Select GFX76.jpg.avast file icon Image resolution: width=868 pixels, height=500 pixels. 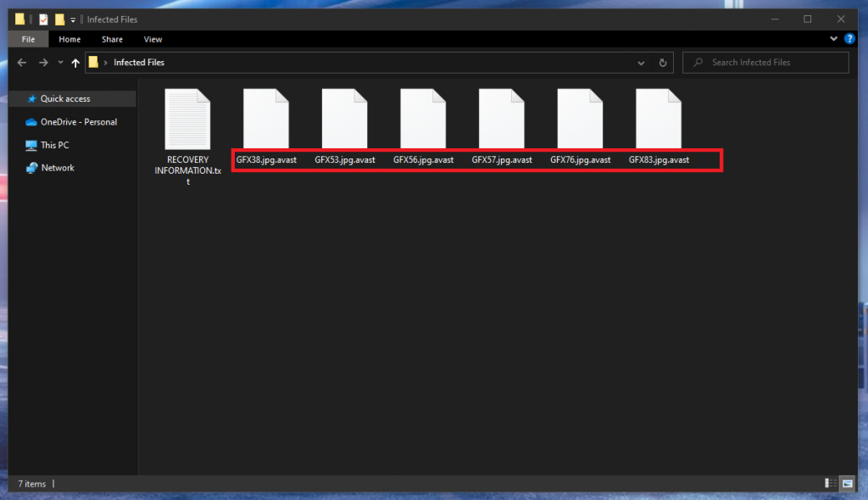click(x=580, y=119)
